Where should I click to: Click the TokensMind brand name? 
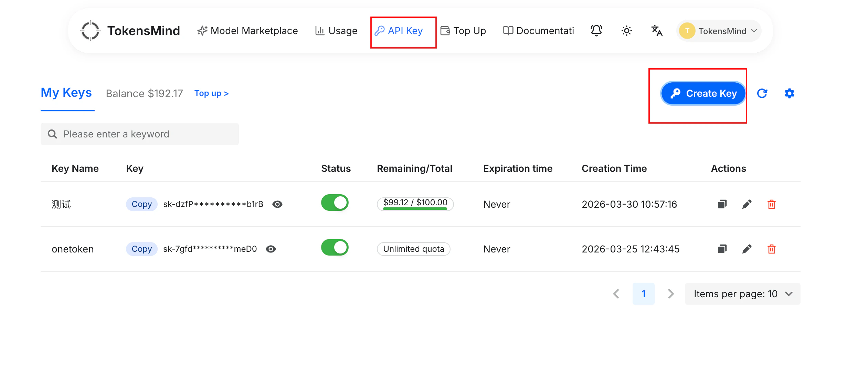pyautogui.click(x=144, y=31)
